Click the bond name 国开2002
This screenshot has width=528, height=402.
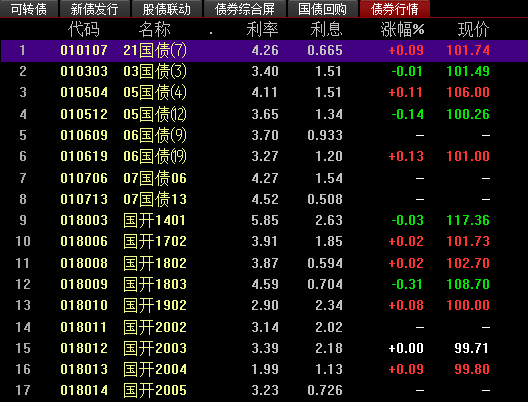pyautogui.click(x=155, y=327)
